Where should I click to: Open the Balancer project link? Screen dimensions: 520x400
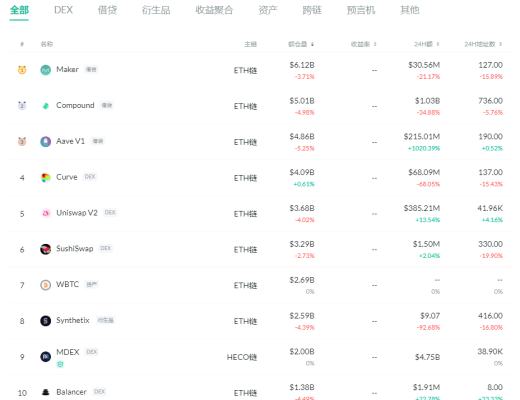click(x=71, y=392)
